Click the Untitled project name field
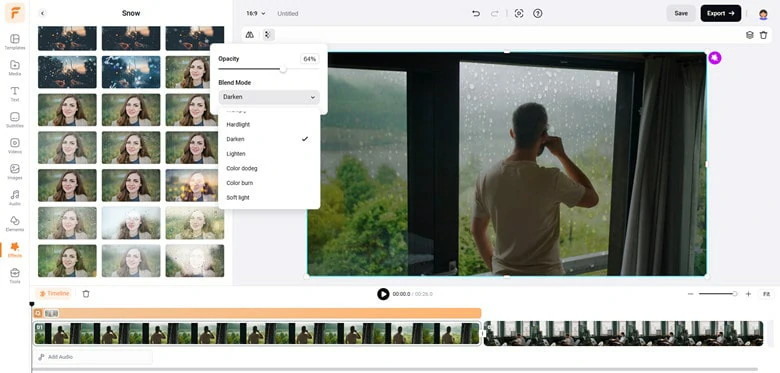780x373 pixels. tap(288, 13)
